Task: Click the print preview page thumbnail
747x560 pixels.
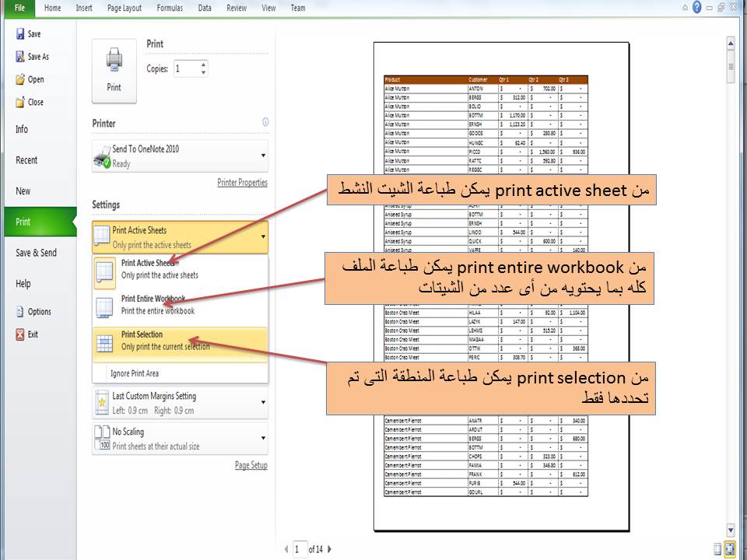Action: click(501, 286)
